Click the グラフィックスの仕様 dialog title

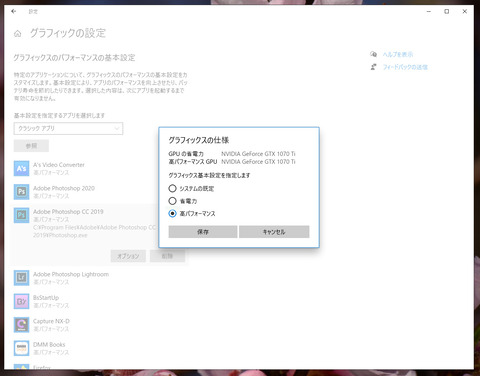pos(199,140)
